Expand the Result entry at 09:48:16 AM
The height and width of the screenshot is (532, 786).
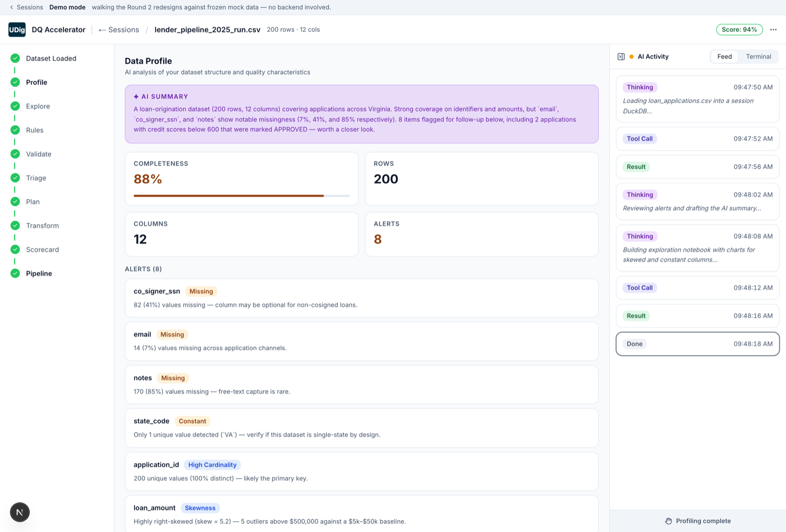point(698,316)
